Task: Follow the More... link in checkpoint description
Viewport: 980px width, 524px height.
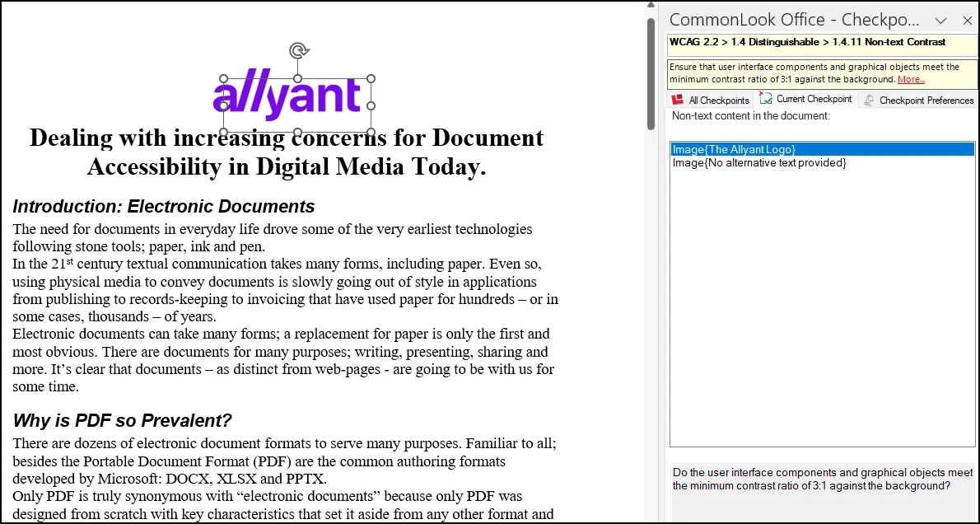Action: pos(912,79)
